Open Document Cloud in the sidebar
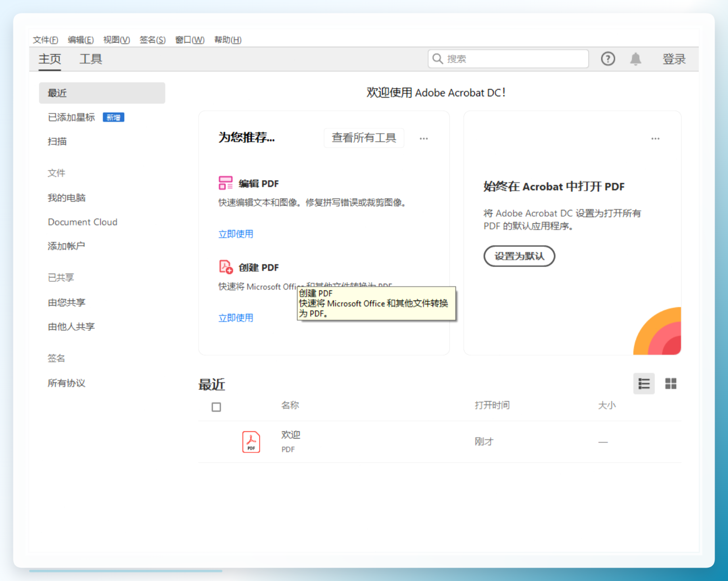 coord(82,222)
